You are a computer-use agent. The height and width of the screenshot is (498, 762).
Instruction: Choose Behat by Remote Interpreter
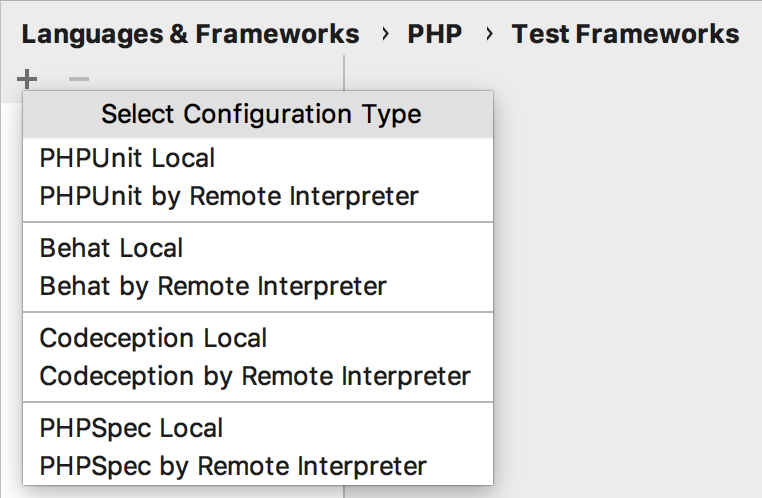[x=258, y=286]
